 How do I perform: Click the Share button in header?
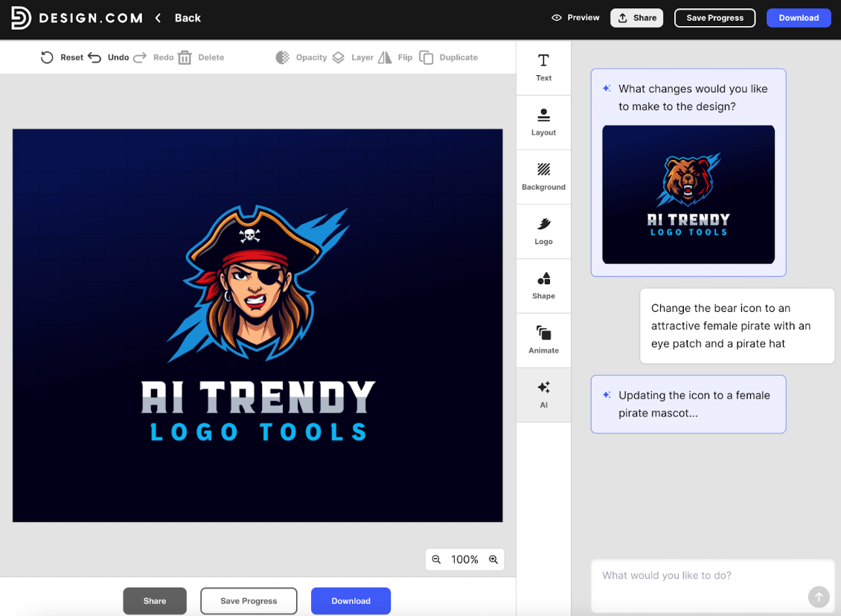click(637, 18)
